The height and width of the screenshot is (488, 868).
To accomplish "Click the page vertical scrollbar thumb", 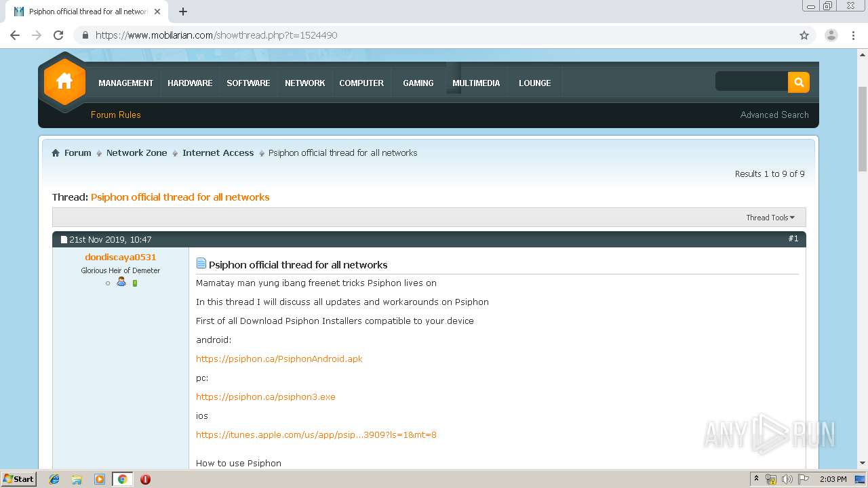I will click(863, 129).
